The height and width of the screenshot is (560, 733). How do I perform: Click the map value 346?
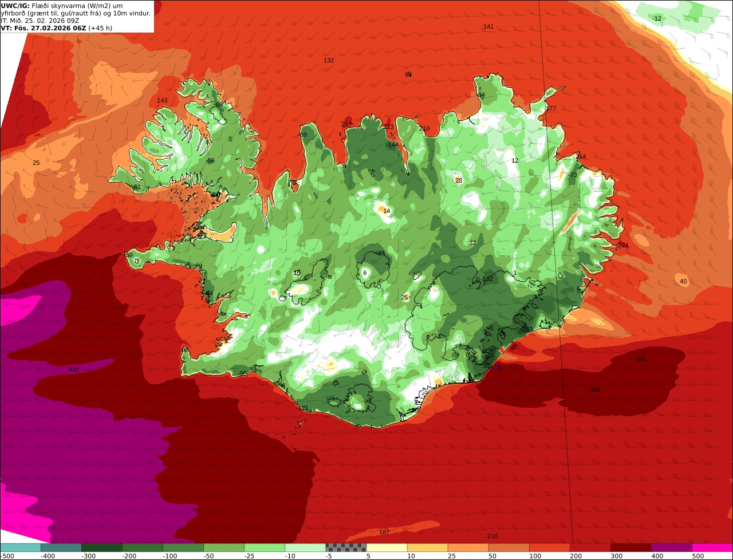pyautogui.click(x=595, y=390)
